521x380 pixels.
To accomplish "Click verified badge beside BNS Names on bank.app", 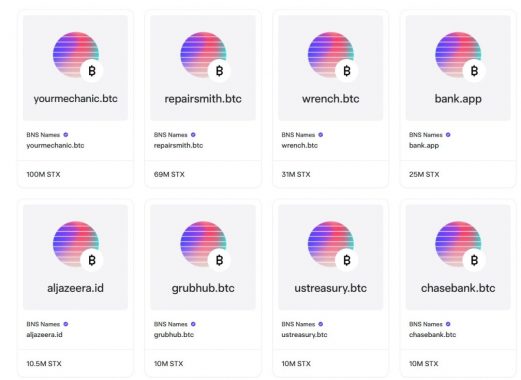I will pos(448,135).
